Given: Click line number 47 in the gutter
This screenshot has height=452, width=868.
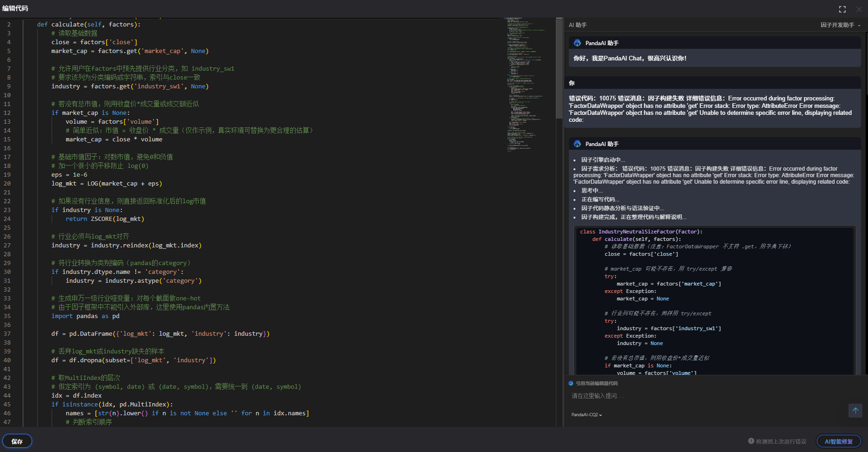Looking at the screenshot, I should tap(7, 422).
